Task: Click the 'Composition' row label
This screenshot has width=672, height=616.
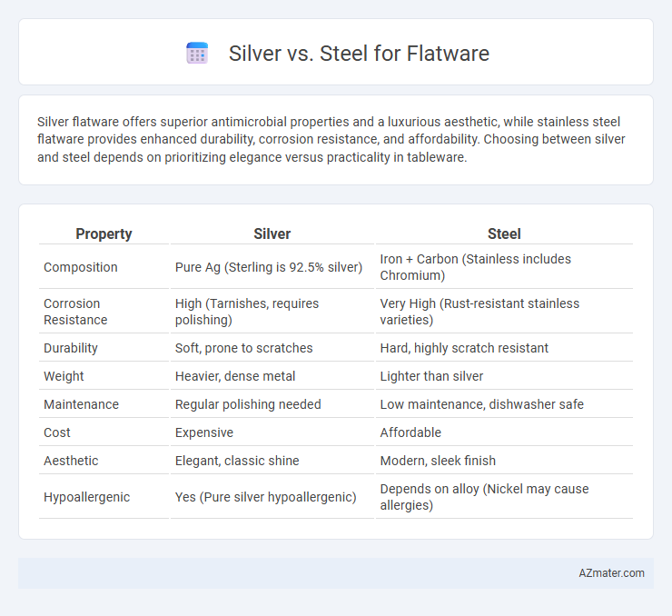Action: coord(81,267)
